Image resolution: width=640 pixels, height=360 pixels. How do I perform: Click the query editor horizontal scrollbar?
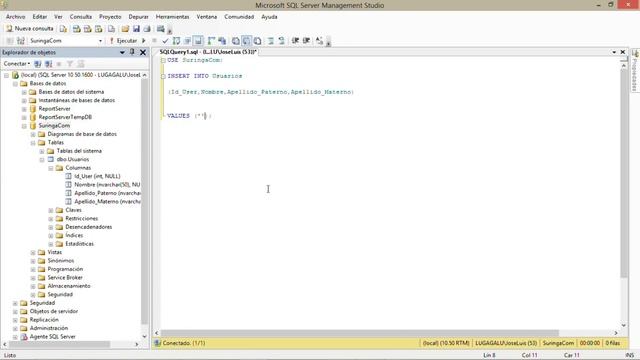(x=359, y=333)
